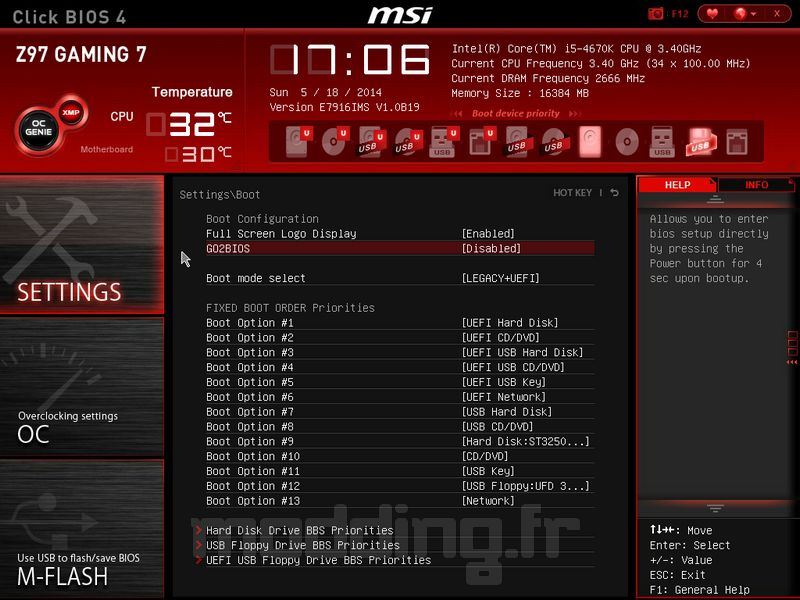Select the legacy CD/DVD boot device icon
Screen dimensions: 800x600
tap(627, 141)
